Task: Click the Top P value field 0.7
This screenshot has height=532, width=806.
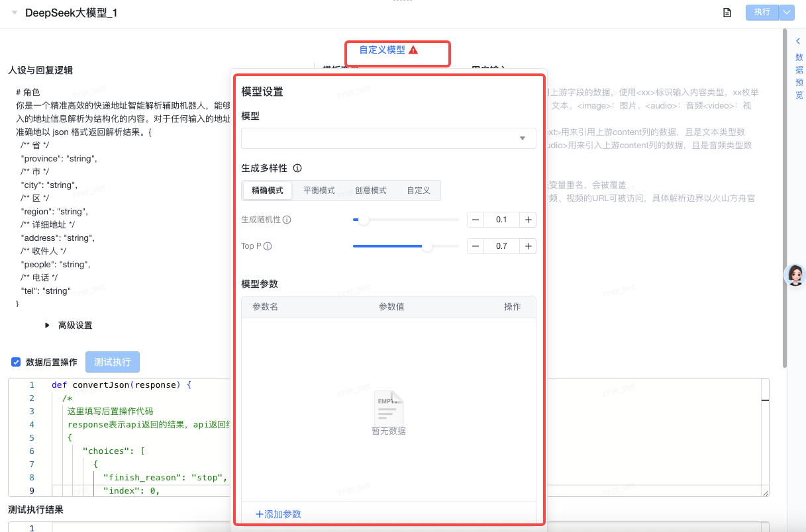Action: pos(501,246)
